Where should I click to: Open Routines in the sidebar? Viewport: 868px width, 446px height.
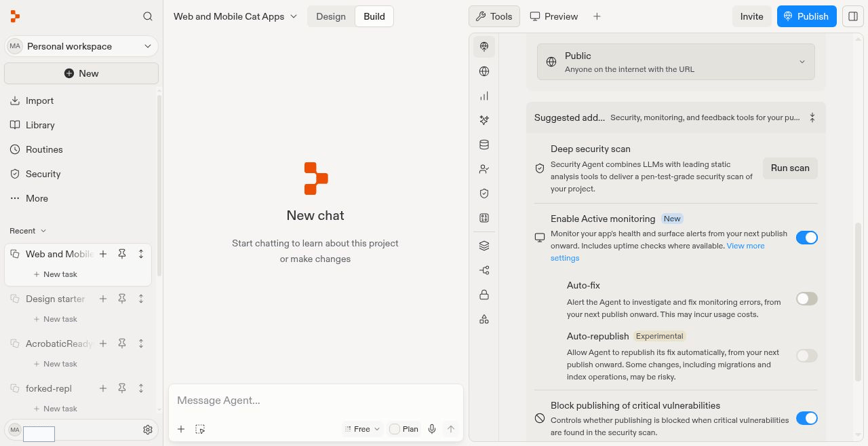(x=44, y=149)
